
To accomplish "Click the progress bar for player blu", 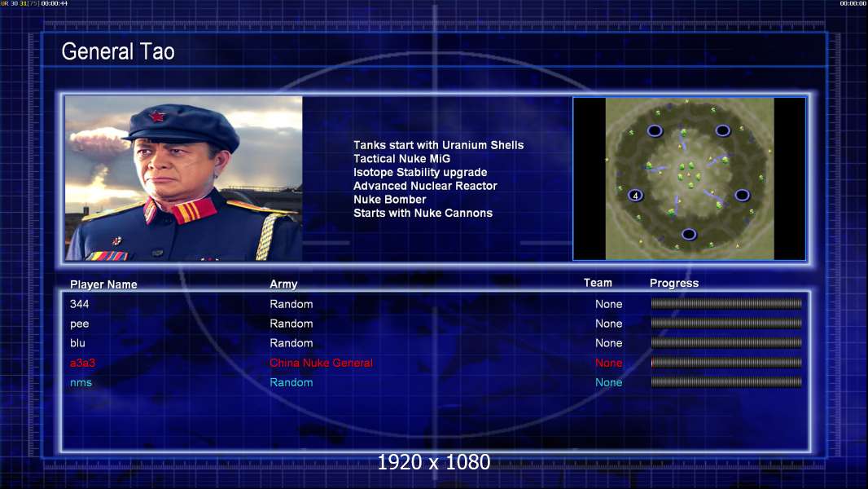I will [726, 343].
